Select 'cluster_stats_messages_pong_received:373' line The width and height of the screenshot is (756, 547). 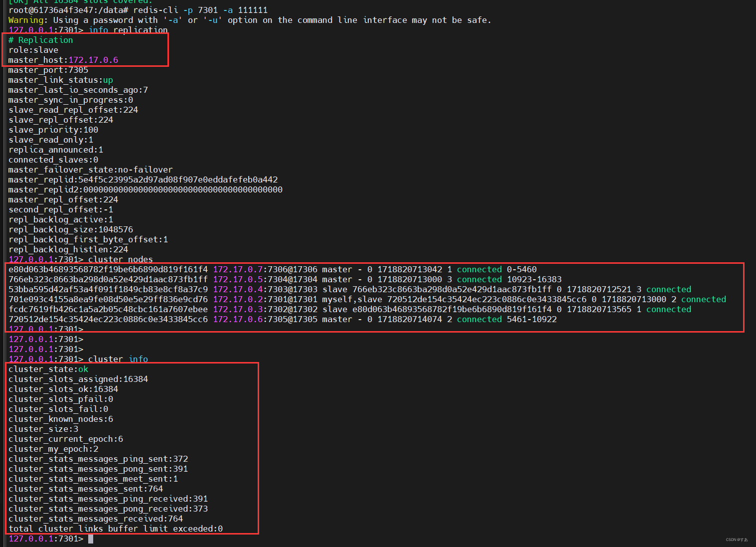coord(108,509)
